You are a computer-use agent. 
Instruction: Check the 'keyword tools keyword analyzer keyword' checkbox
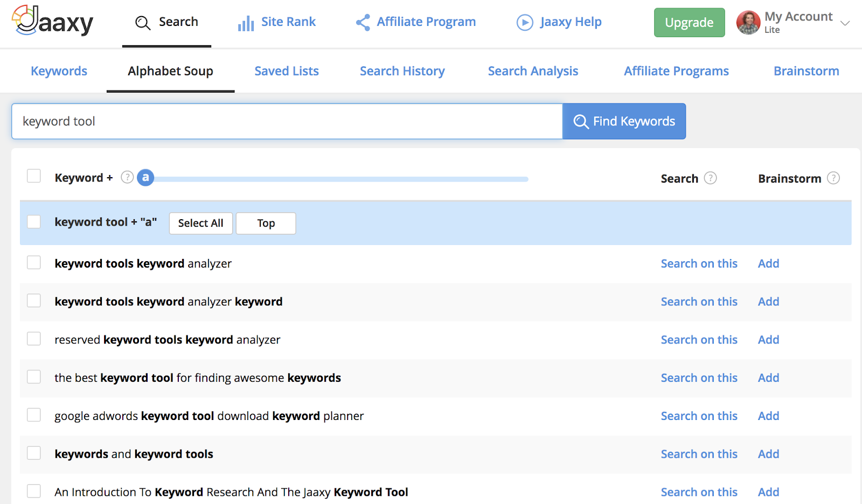click(34, 300)
